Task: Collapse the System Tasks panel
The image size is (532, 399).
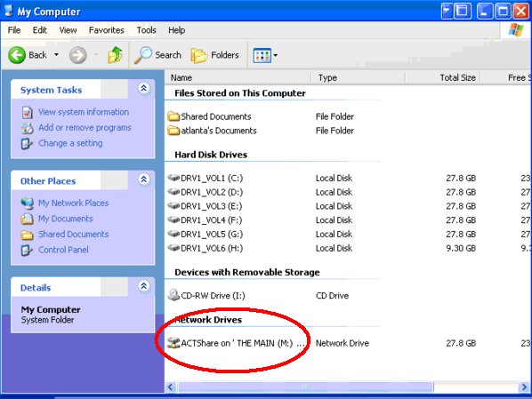Action: tap(144, 88)
